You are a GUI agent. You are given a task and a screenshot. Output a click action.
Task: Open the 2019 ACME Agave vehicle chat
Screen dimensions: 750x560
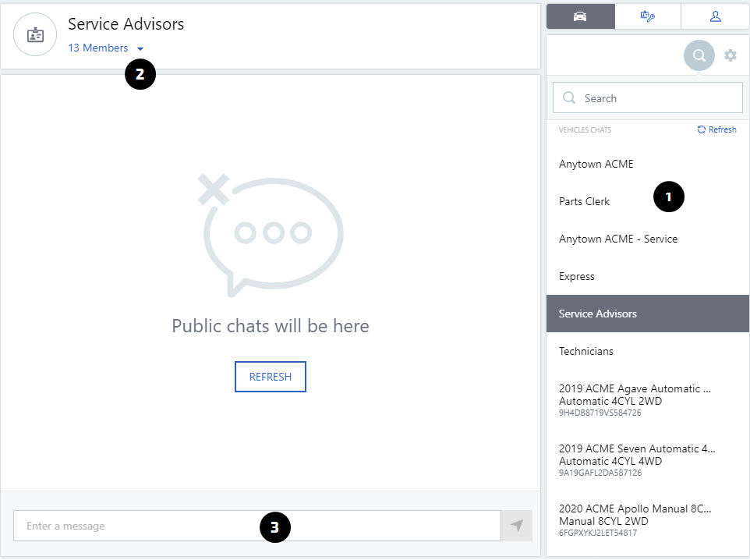tap(635, 399)
